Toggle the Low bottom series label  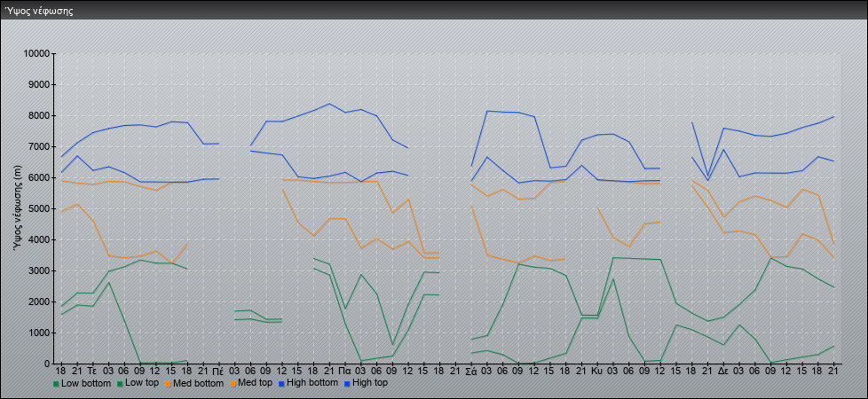[x=84, y=384]
